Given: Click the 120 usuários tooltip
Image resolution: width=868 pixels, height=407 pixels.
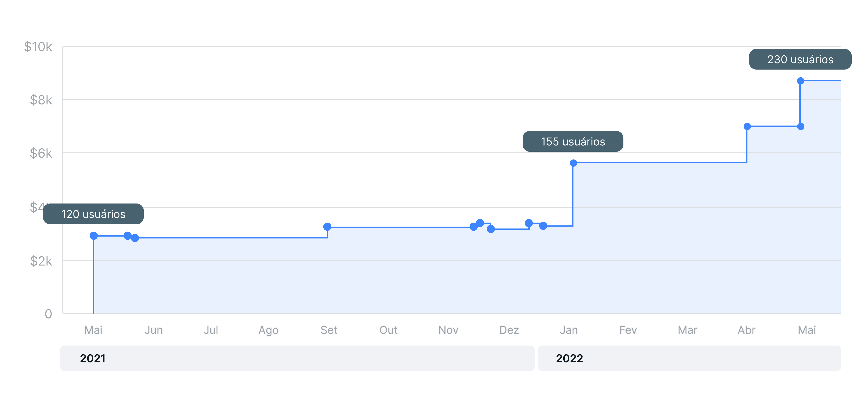Looking at the screenshot, I should pos(93,214).
